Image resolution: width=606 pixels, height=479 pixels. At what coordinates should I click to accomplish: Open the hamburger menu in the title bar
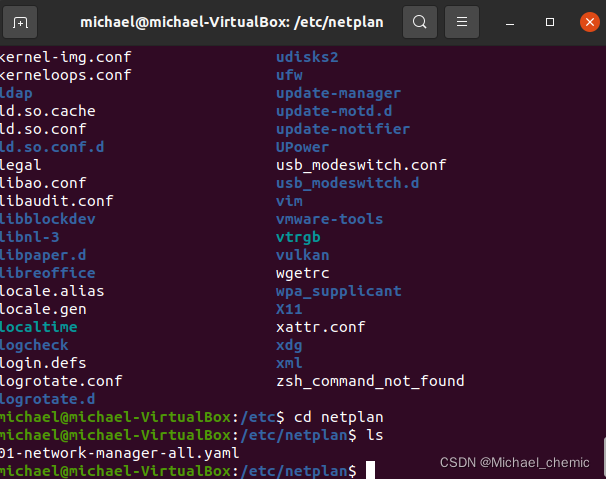(x=462, y=22)
